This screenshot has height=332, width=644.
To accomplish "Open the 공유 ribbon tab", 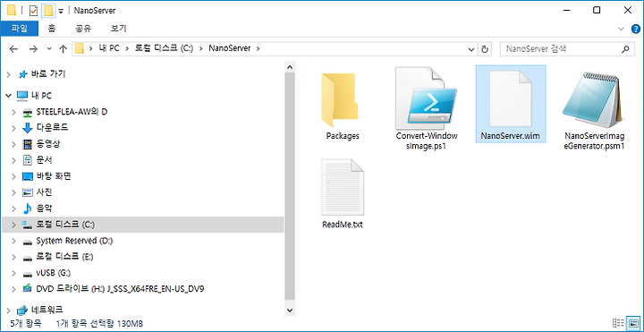I will tap(83, 29).
